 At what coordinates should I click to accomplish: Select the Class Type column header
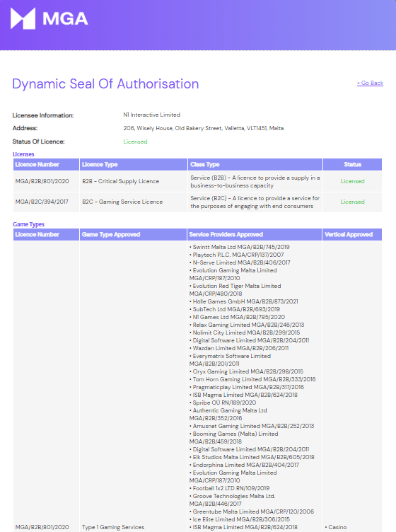tap(255, 165)
